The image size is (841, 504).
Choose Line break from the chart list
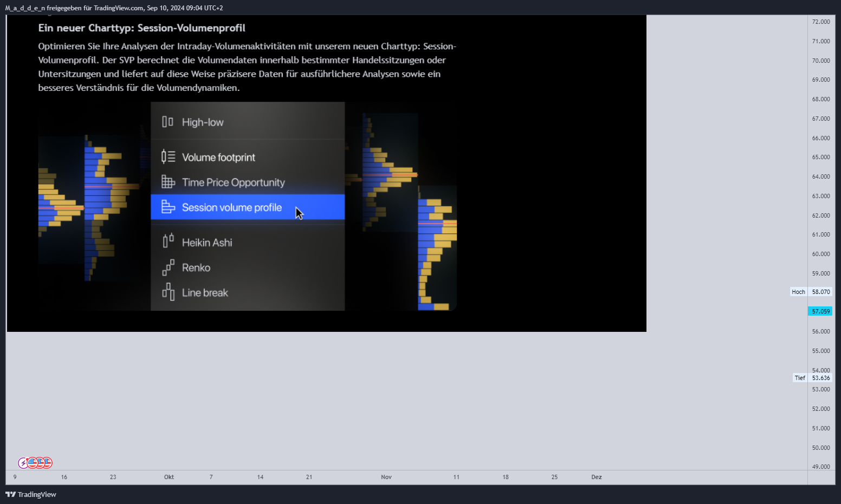click(205, 293)
